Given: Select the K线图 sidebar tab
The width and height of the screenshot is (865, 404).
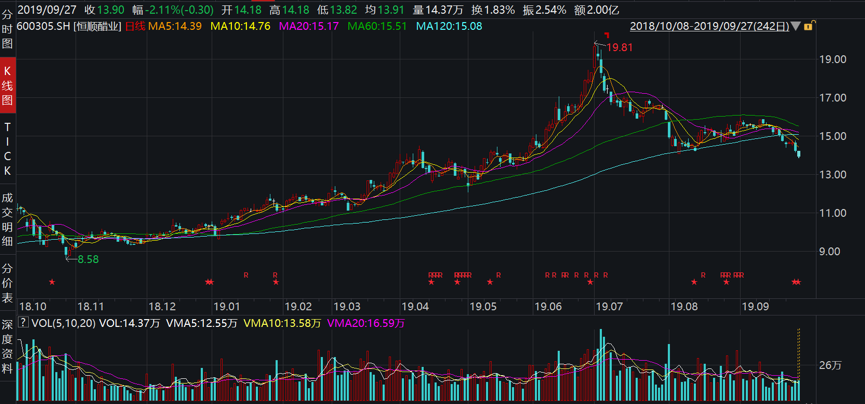Looking at the screenshot, I should pos(8,87).
